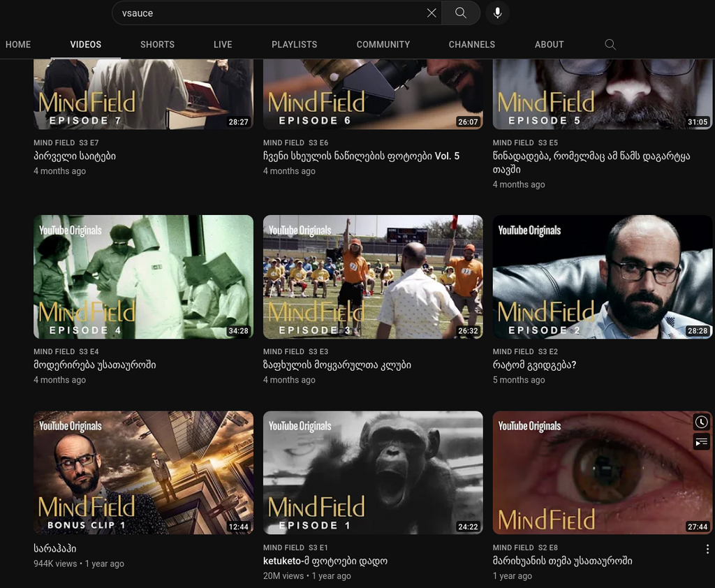
Task: Play Mind Field Episode 6 thumbnail
Action: (x=373, y=94)
